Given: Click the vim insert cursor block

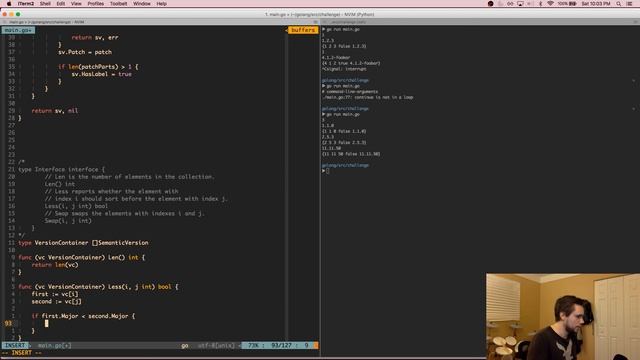Looking at the screenshot, I should [x=47, y=324].
